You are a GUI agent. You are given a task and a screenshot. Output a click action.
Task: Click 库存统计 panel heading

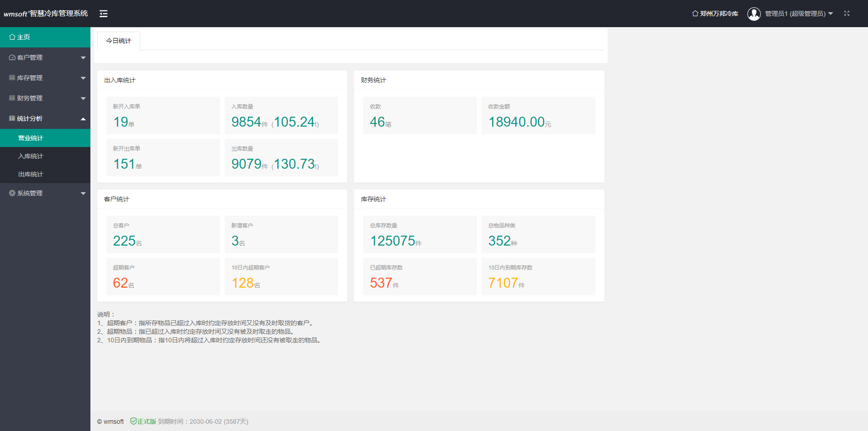coord(373,199)
